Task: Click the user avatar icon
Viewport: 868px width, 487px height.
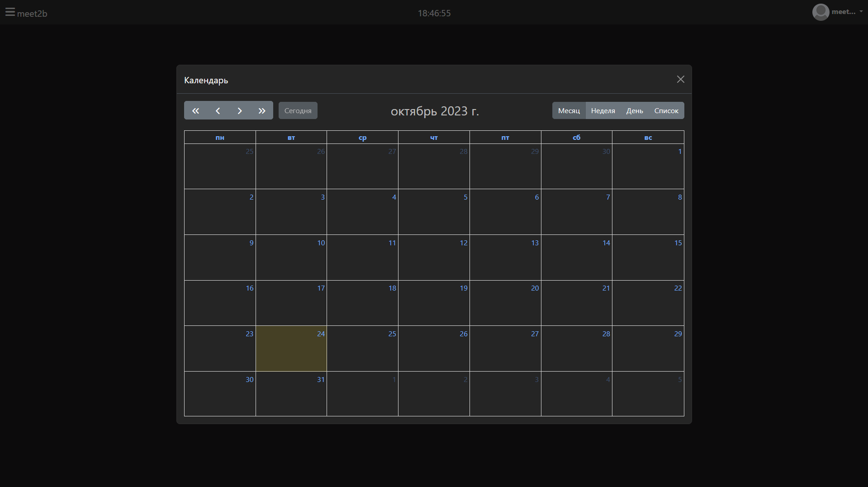Action: (x=820, y=12)
